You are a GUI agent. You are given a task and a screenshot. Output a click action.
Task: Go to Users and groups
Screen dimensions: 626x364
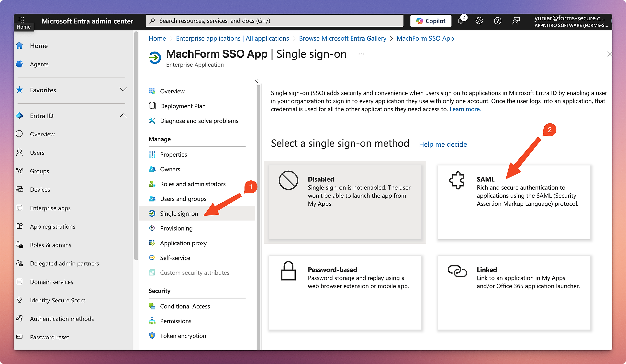click(183, 199)
